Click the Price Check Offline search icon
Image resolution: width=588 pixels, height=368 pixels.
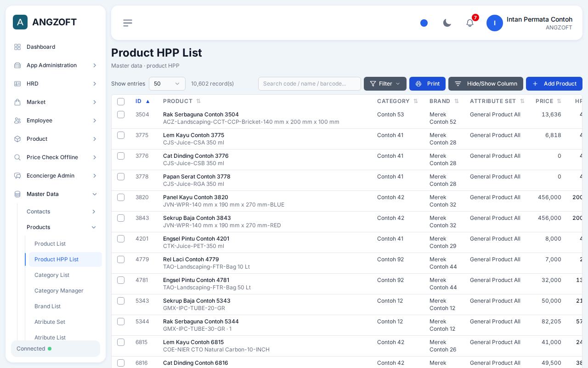coord(17,157)
